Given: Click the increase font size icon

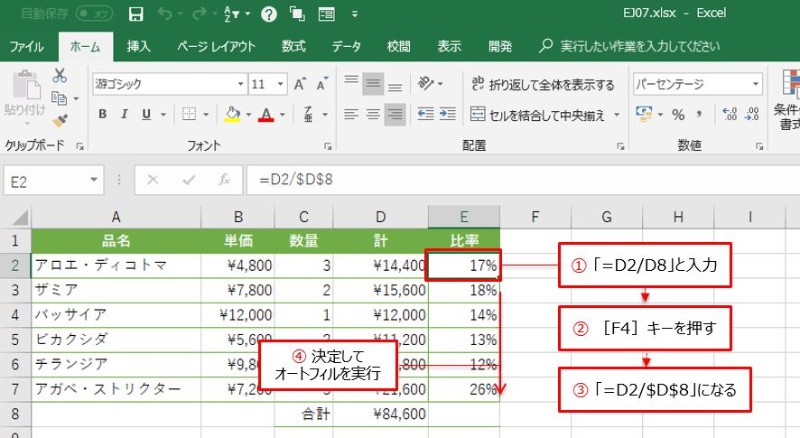Looking at the screenshot, I should coord(301,84).
